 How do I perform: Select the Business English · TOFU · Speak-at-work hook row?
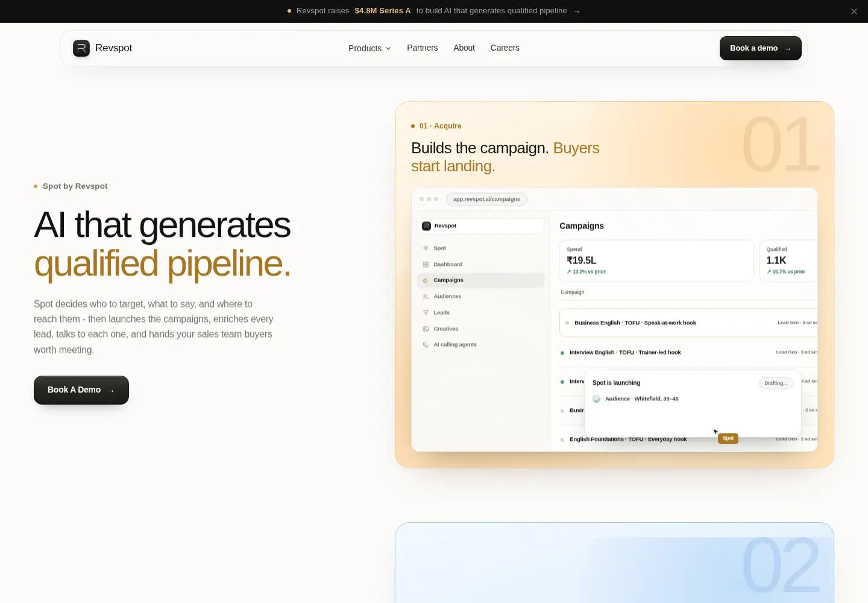tap(688, 323)
